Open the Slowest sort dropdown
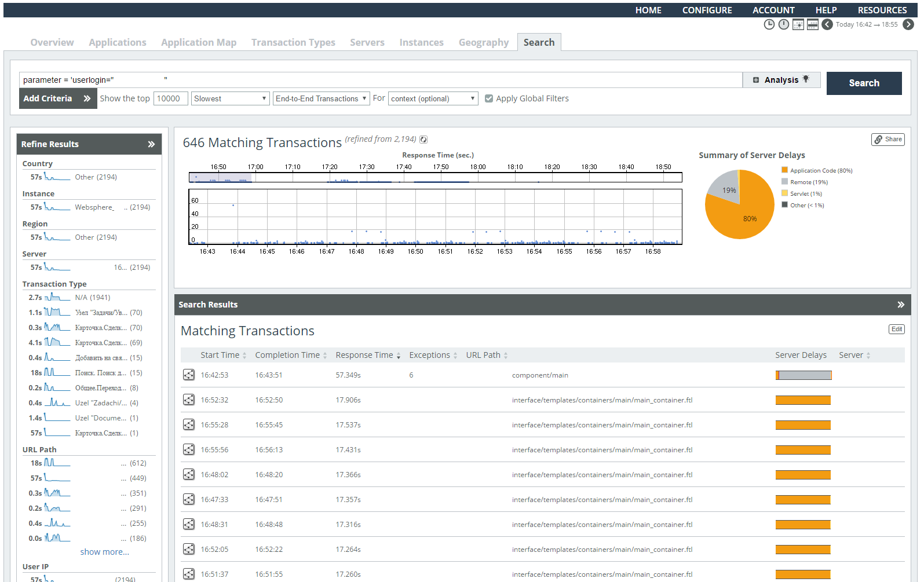This screenshot has height=582, width=924. tap(231, 98)
